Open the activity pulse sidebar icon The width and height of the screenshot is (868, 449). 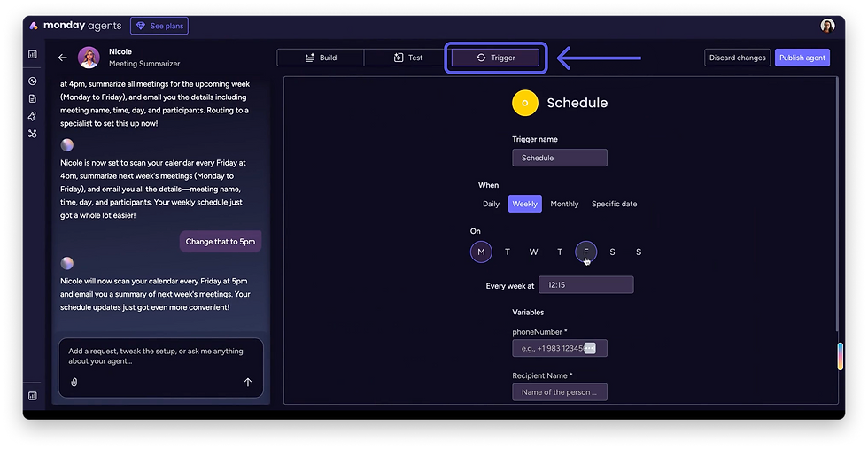click(33, 81)
